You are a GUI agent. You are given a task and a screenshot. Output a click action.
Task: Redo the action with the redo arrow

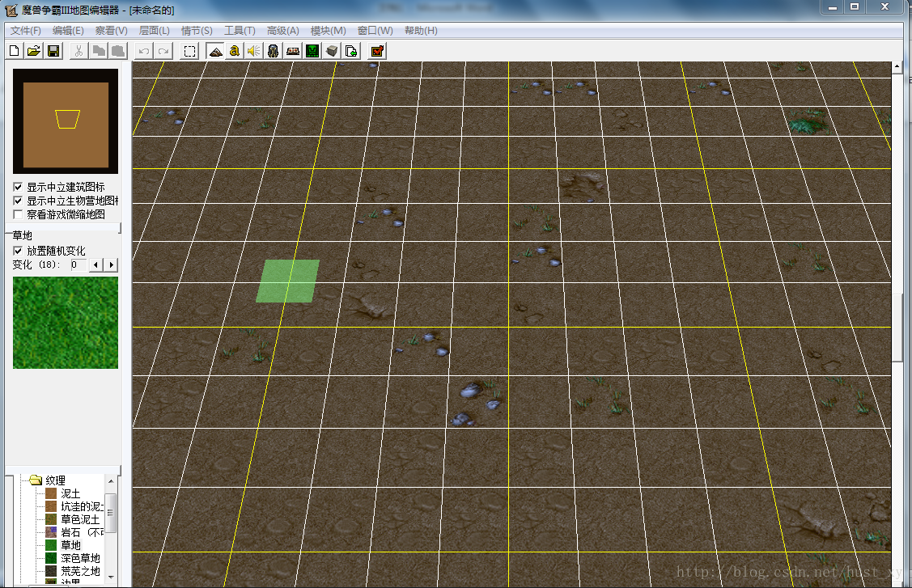click(163, 51)
